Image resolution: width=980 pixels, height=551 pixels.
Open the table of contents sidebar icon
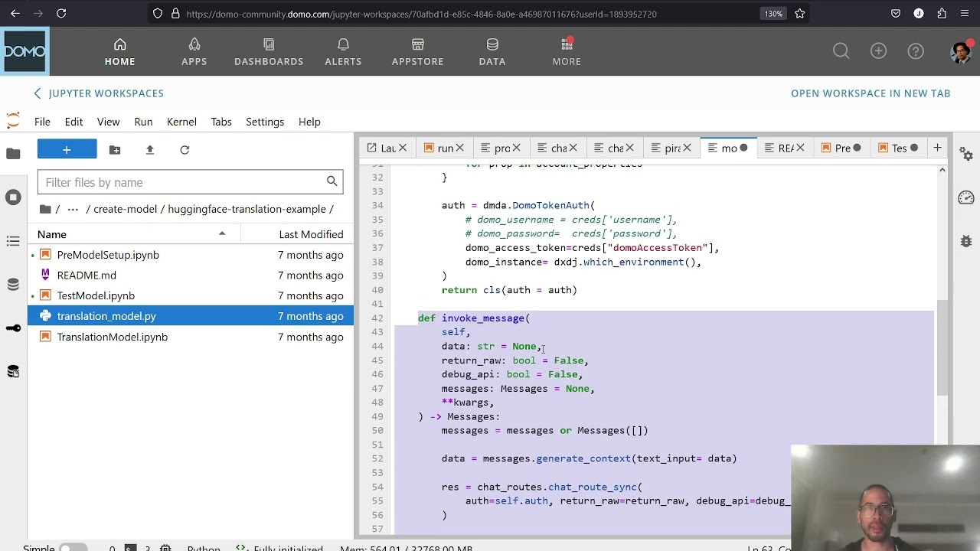click(13, 241)
